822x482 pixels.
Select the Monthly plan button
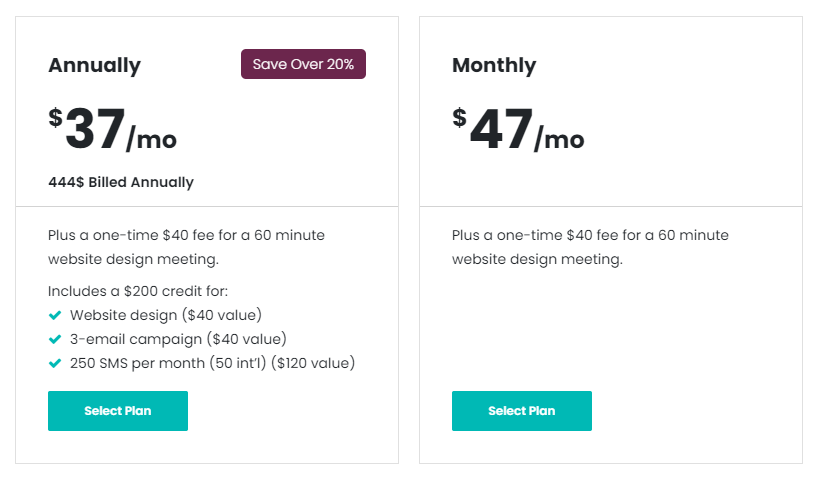pyautogui.click(x=522, y=411)
